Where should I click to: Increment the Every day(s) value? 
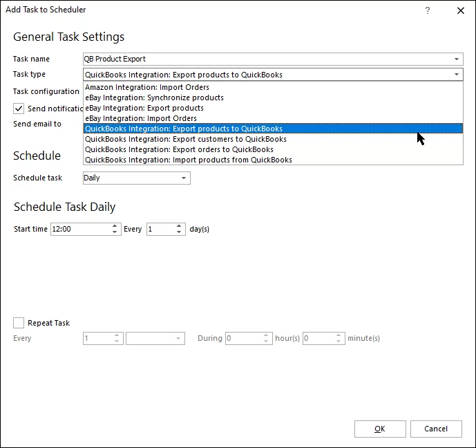click(180, 226)
